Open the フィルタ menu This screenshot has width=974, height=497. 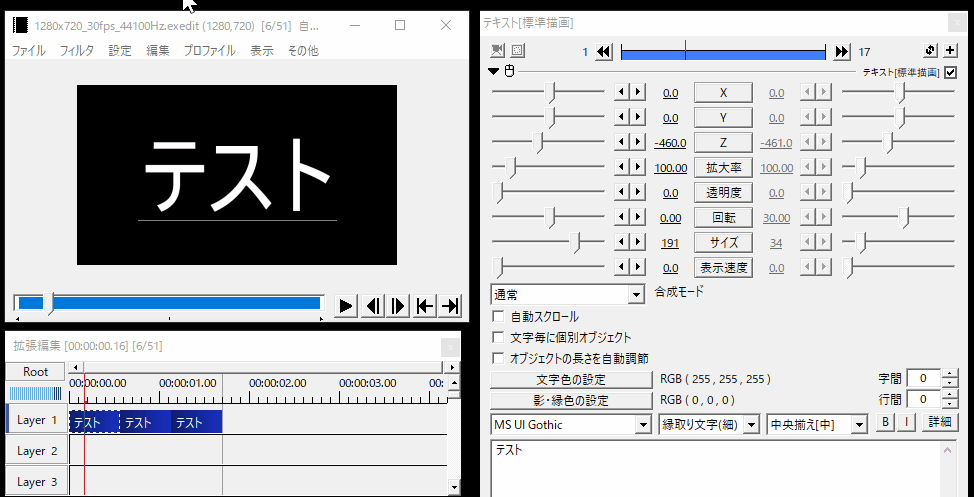(x=76, y=51)
